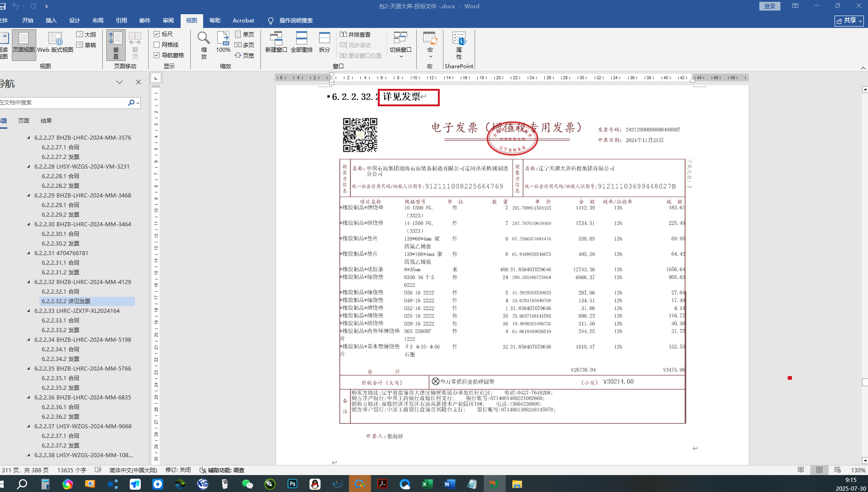This screenshot has height=492, width=868.
Task: Open the Switch Windows (切换窗口) dropdown
Action: point(400,45)
